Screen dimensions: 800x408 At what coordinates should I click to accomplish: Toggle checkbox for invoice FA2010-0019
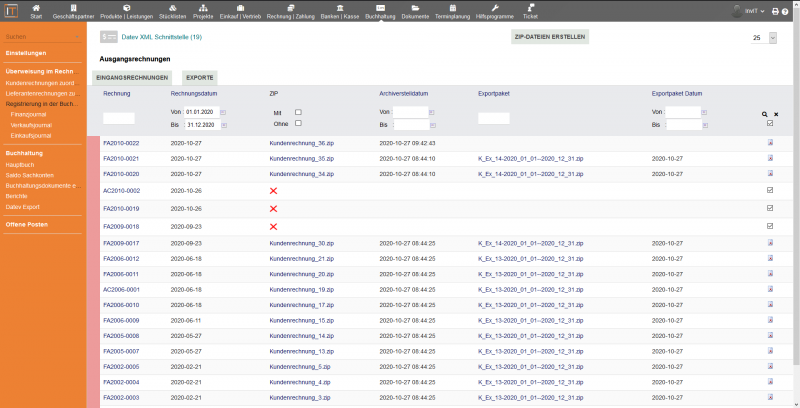[x=770, y=208]
